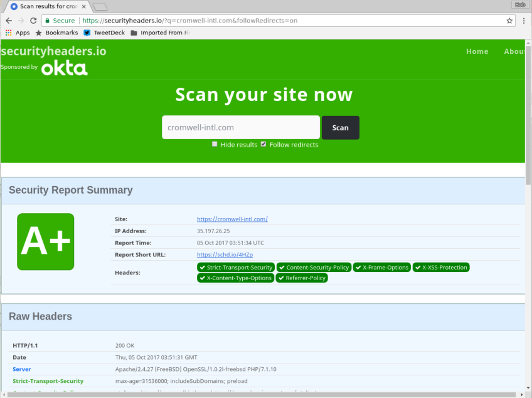The width and height of the screenshot is (532, 398).
Task: Go to the Home navigation link
Action: [x=477, y=51]
